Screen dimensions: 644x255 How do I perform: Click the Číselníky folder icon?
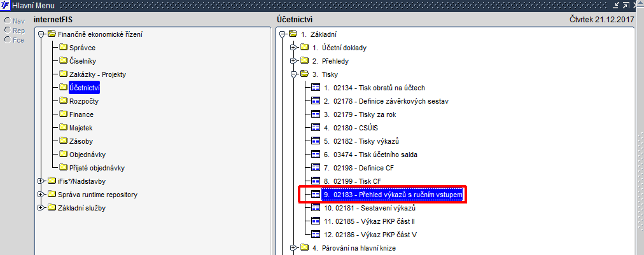point(63,61)
